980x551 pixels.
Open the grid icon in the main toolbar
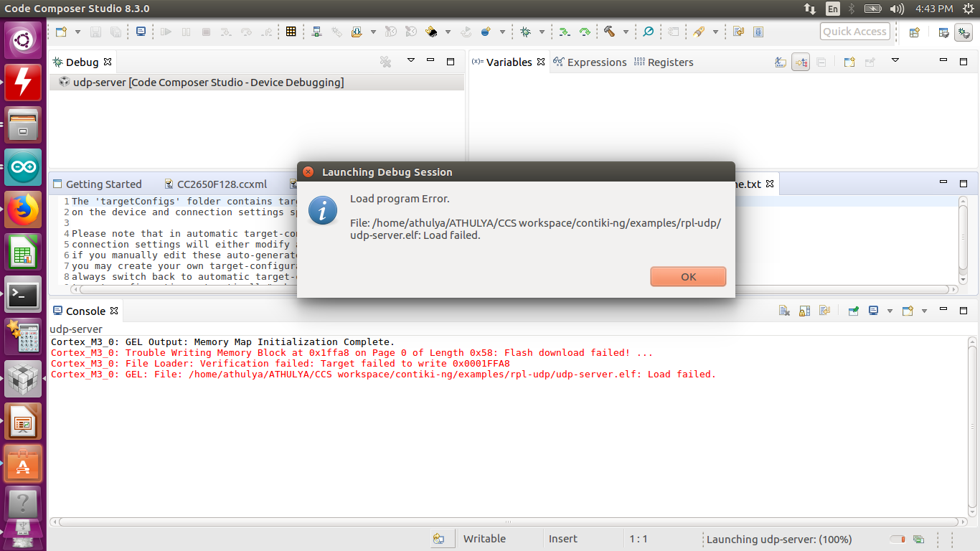pyautogui.click(x=291, y=32)
